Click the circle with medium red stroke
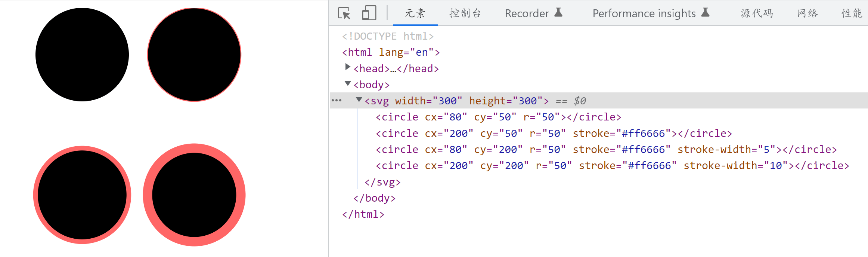The width and height of the screenshot is (868, 257). [82, 195]
